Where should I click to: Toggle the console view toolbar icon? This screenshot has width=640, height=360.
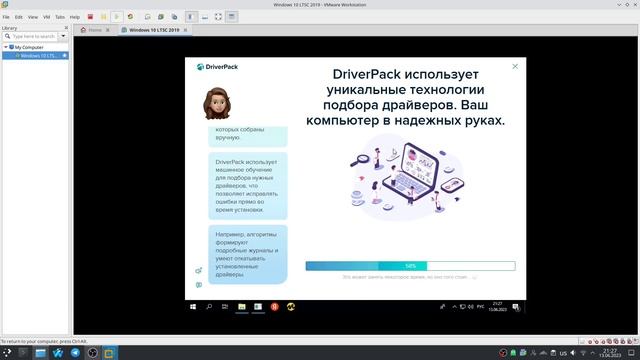click(x=232, y=17)
